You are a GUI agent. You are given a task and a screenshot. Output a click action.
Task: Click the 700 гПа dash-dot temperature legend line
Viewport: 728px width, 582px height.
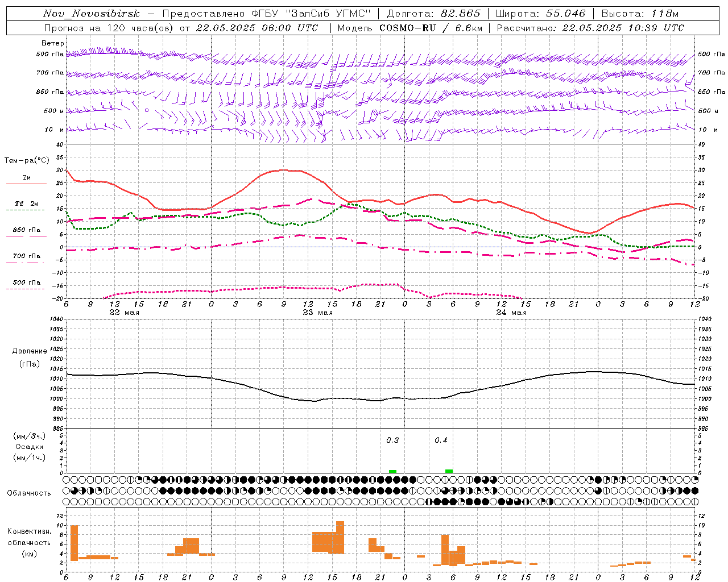click(26, 263)
